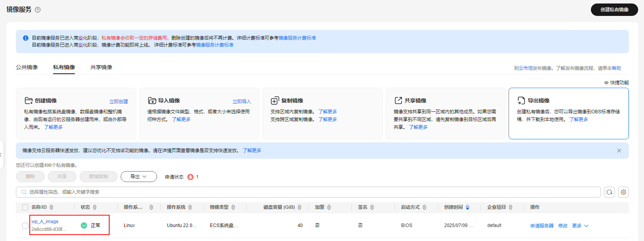Viewport: 644px width, 241px height.
Task: Open 了解更多 in the 导入镜像 card
Action: coord(181,120)
